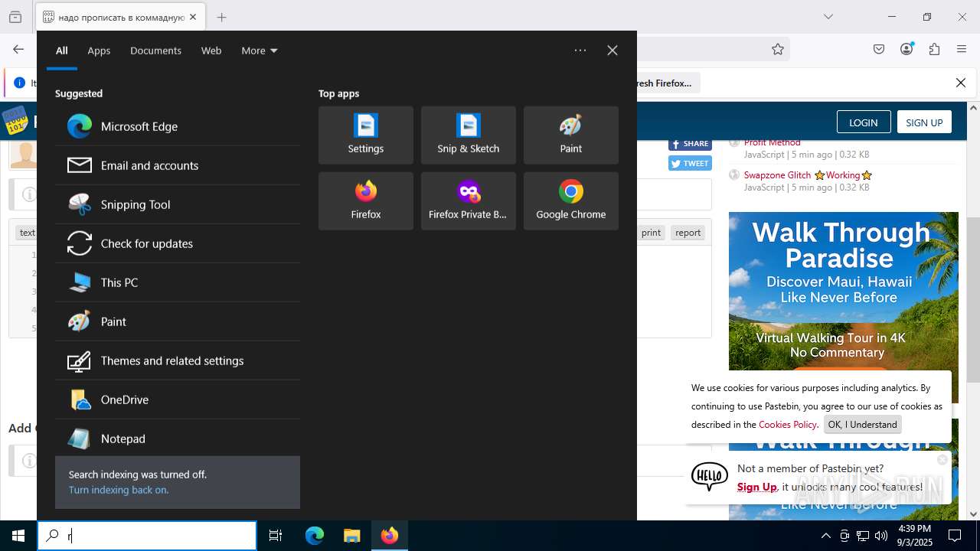Open a new Firefox tab
980x551 pixels.
coord(221,17)
